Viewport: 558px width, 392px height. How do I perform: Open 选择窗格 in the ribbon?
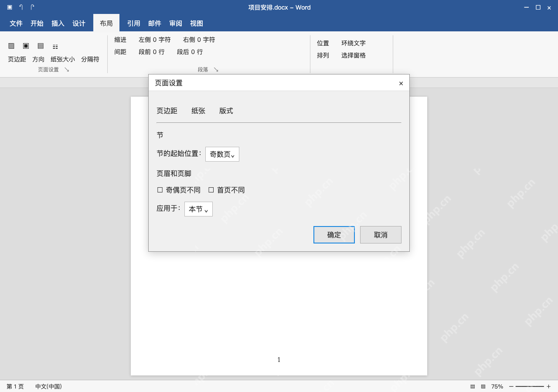tap(354, 55)
